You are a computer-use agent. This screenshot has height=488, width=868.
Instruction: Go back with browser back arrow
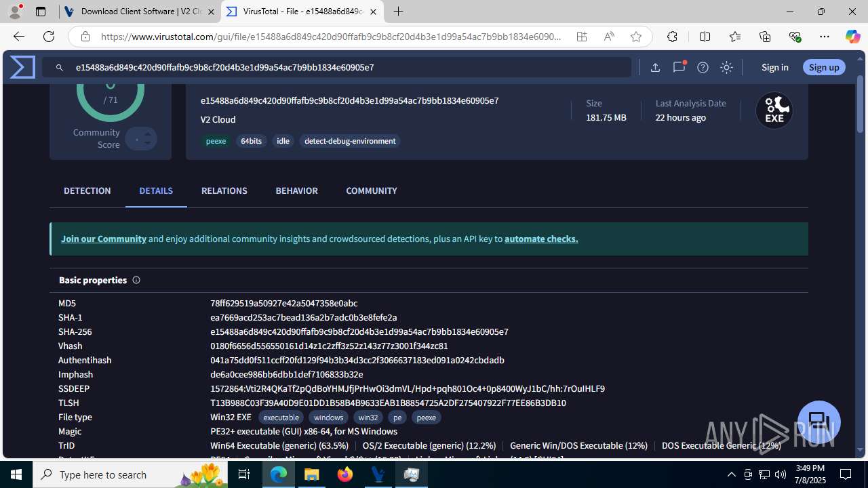19,37
